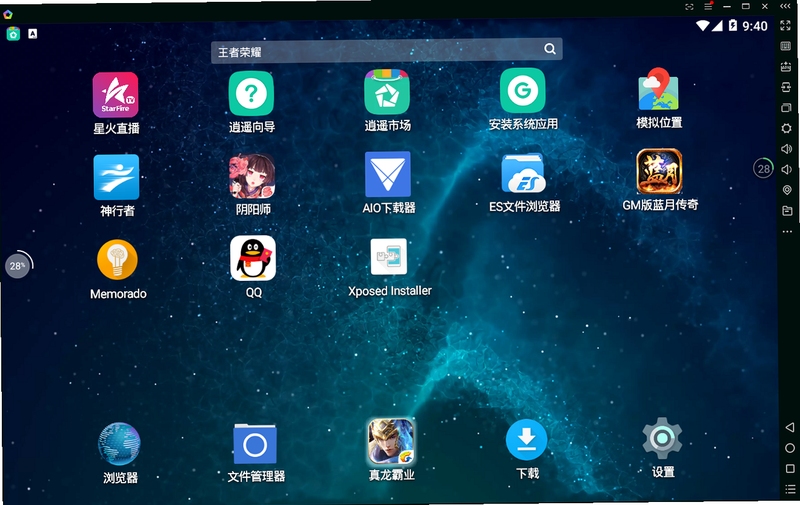The image size is (800, 505).
Task: Tap the Android recent apps square
Action: [790, 468]
